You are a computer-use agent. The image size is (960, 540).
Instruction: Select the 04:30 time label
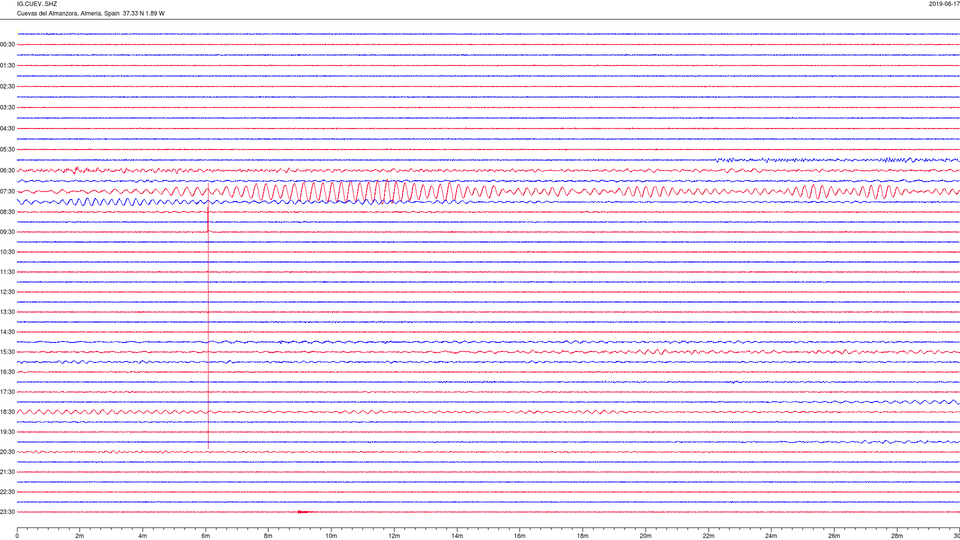pyautogui.click(x=7, y=129)
